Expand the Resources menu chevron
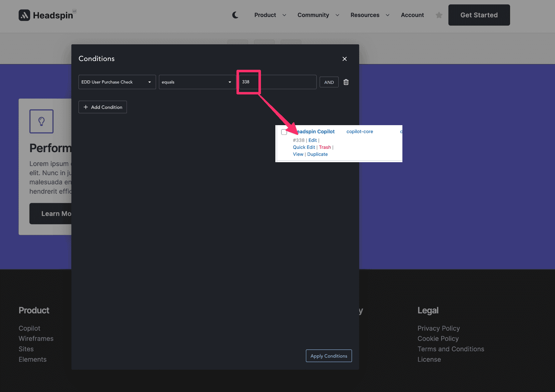Screen dimensions: 555x392 click(387, 15)
